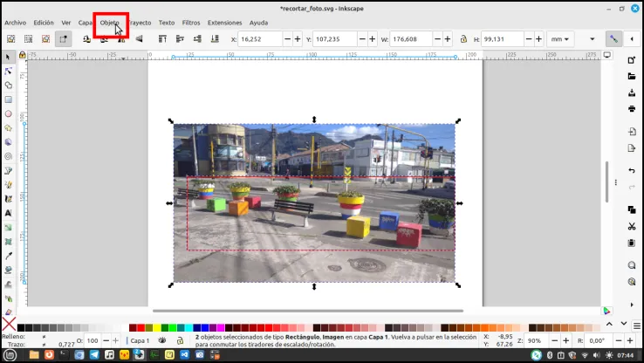The height and width of the screenshot is (363, 644).
Task: Click the Cut scissors icon
Action: pos(632,226)
